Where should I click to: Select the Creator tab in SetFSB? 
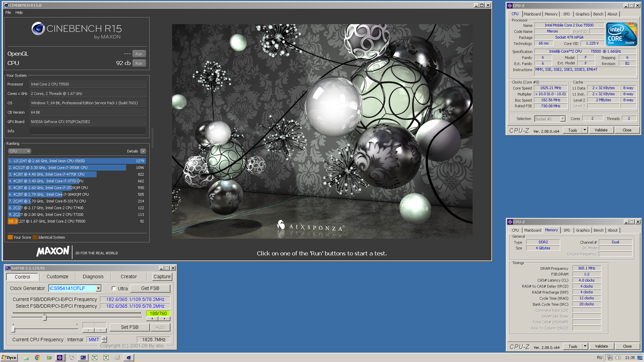click(128, 277)
